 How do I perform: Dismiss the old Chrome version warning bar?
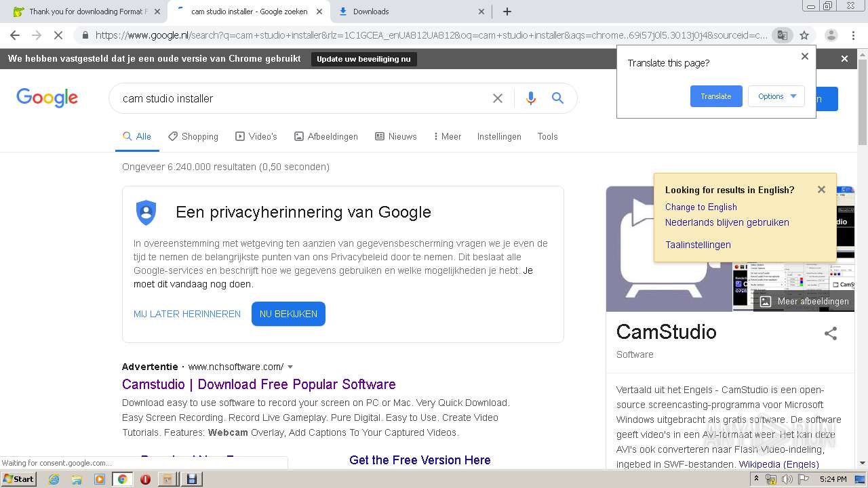click(x=844, y=59)
